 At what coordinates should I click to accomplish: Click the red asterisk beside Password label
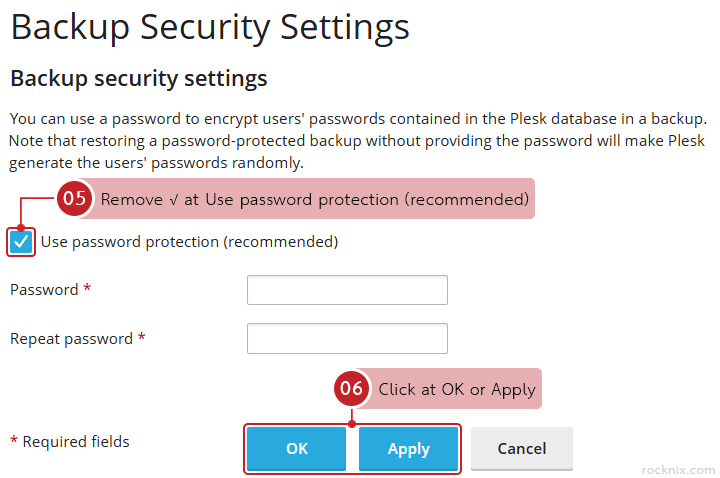[x=87, y=290]
